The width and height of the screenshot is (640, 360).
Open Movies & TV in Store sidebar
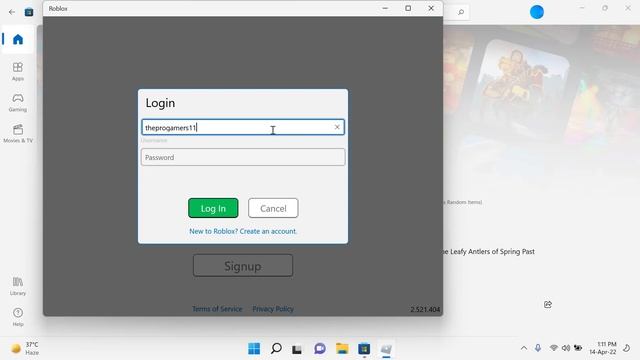coord(18,133)
